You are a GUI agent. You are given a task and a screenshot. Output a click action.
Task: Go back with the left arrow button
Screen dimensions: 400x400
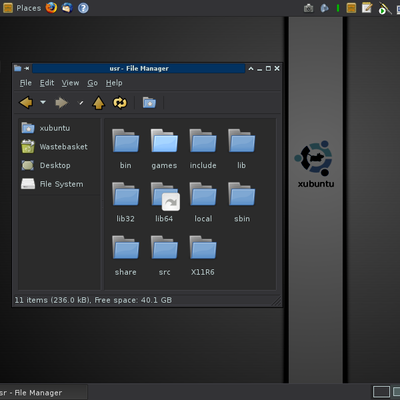[x=26, y=102]
